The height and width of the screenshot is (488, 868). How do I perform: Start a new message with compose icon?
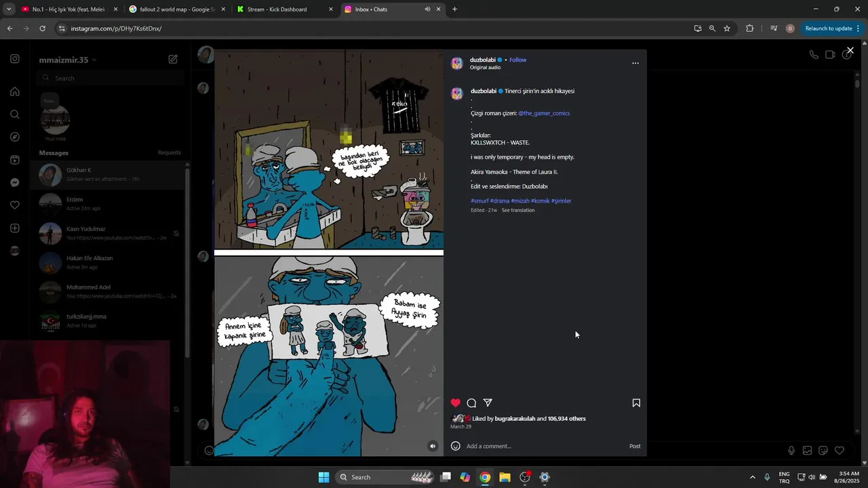(173, 60)
